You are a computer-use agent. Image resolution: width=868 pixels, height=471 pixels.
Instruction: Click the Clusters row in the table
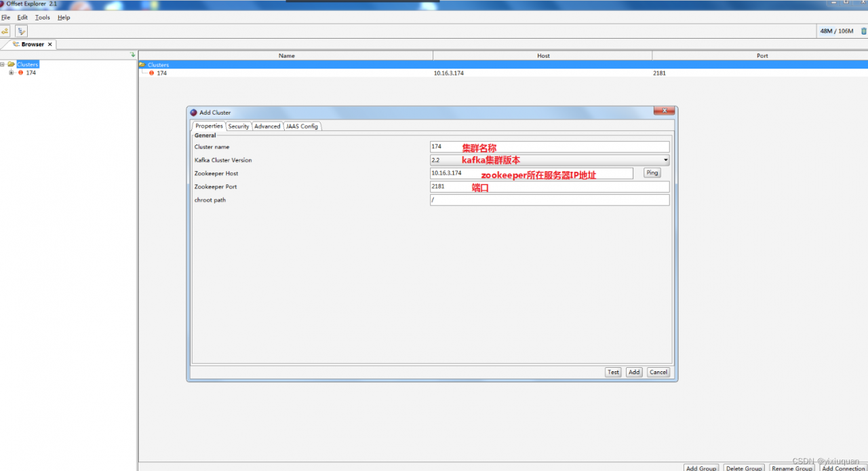click(503, 65)
